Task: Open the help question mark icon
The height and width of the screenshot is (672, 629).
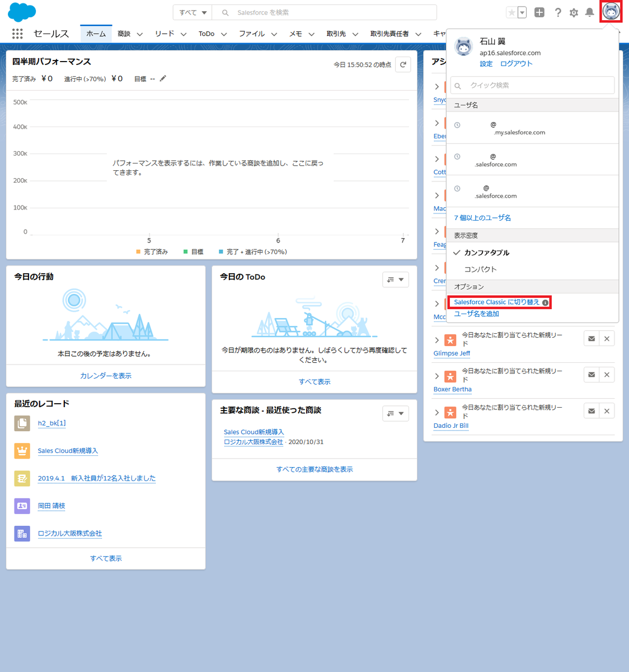Action: (x=558, y=12)
